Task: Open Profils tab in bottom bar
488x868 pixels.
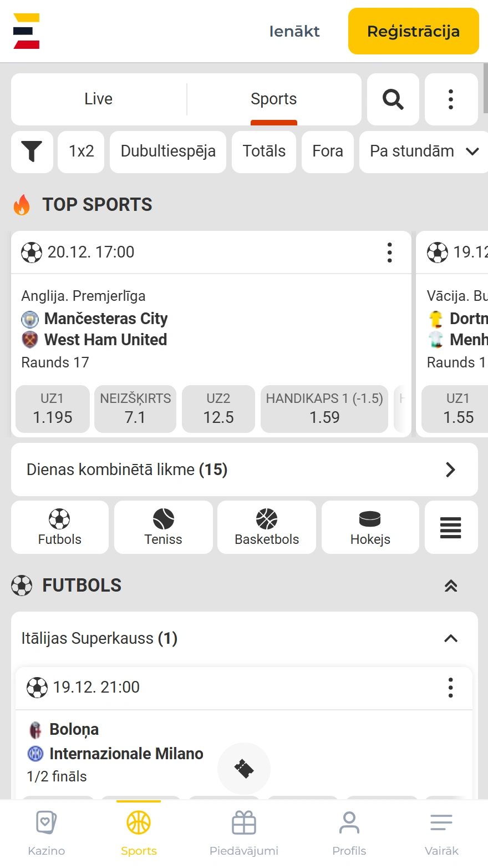Action: (349, 833)
